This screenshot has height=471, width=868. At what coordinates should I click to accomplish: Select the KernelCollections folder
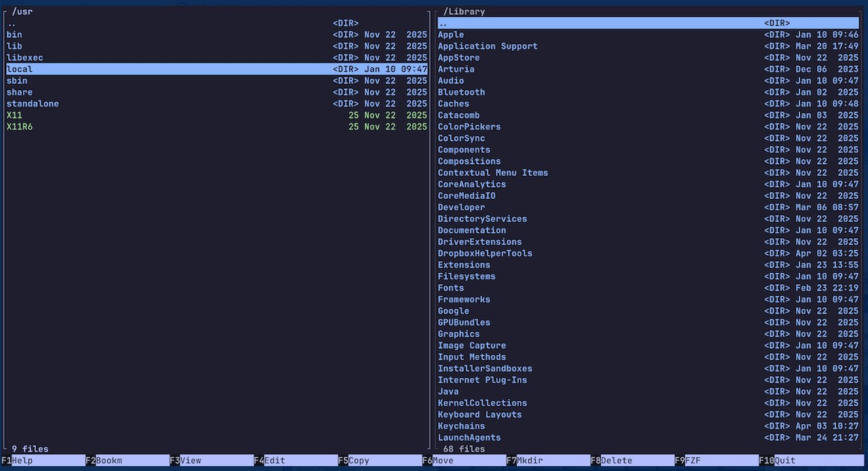[x=648, y=404]
